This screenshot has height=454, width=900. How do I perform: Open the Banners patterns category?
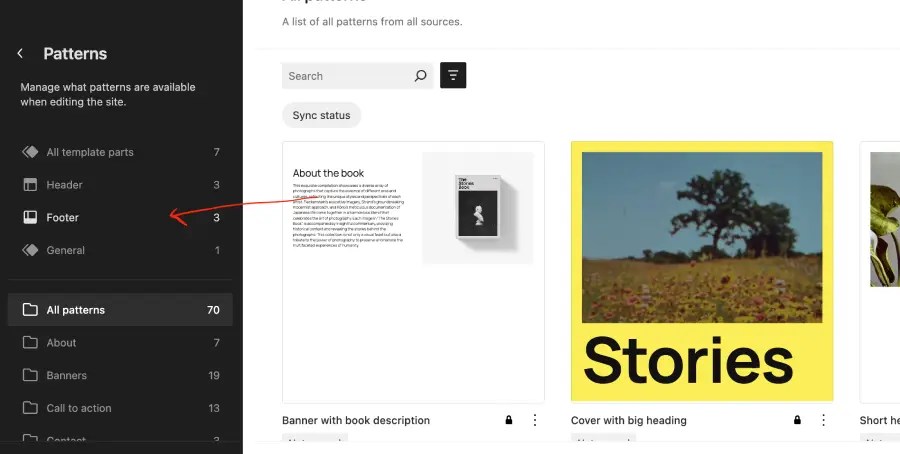point(66,375)
